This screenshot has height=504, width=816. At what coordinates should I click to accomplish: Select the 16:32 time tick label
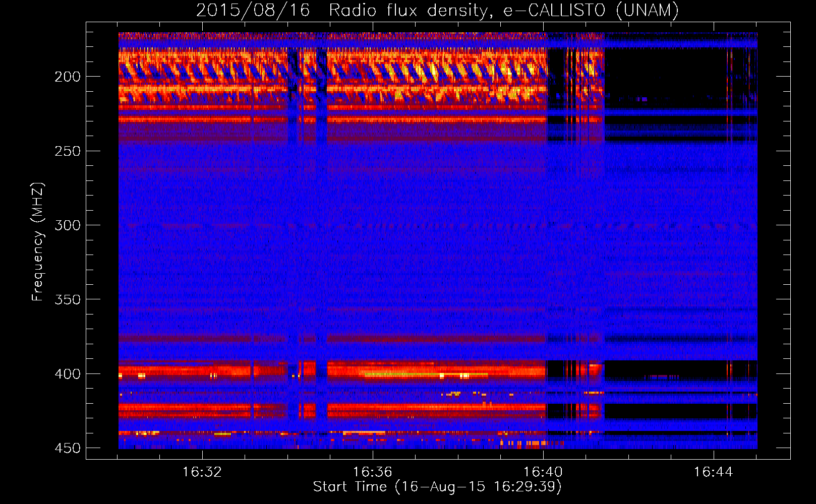202,472
